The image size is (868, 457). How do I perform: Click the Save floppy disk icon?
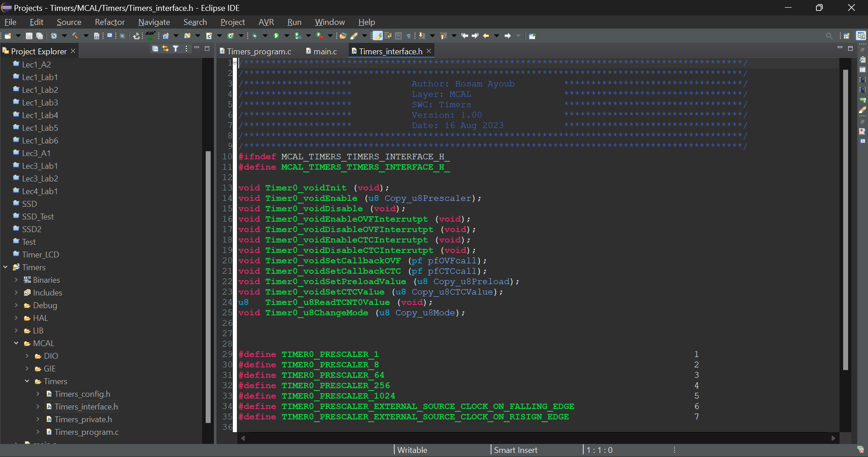point(29,36)
